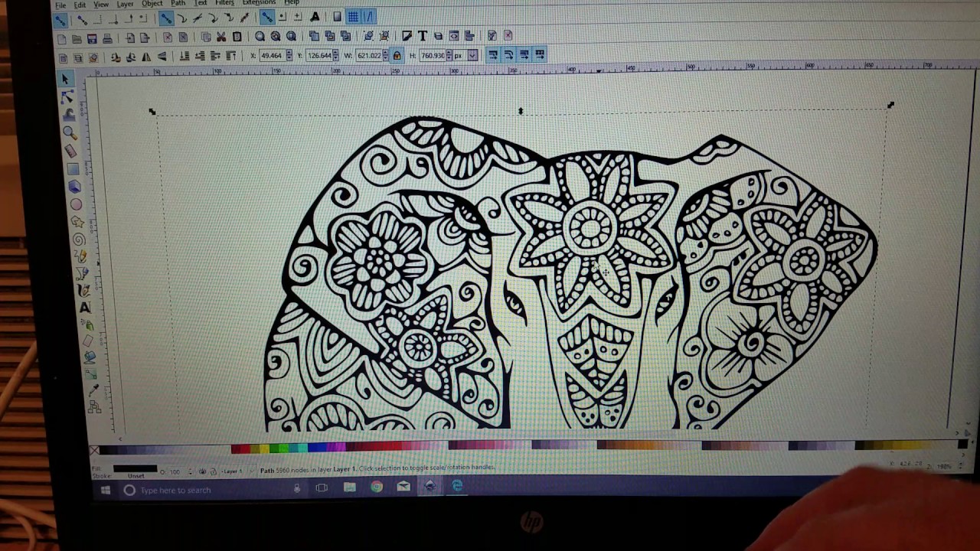Image resolution: width=980 pixels, height=551 pixels.
Task: Click the H height spinner arrows
Action: click(x=449, y=56)
